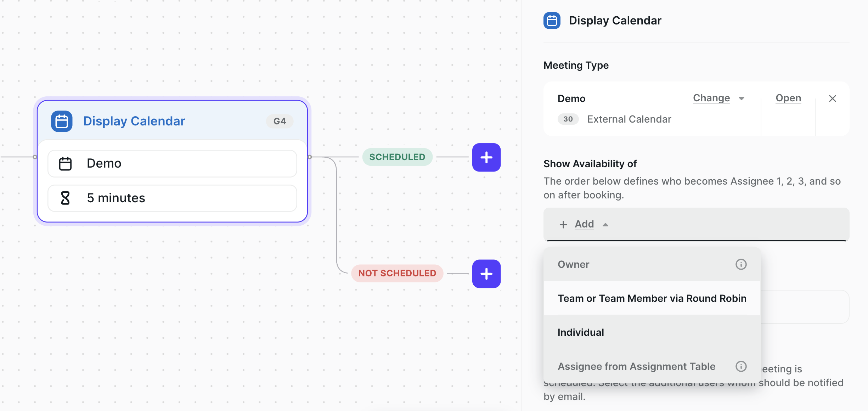Click the SCHEDULED branch label

[x=397, y=157]
